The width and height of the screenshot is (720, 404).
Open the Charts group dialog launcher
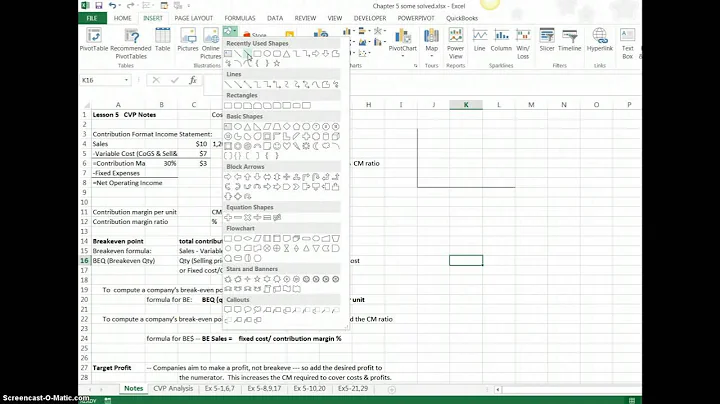click(416, 66)
